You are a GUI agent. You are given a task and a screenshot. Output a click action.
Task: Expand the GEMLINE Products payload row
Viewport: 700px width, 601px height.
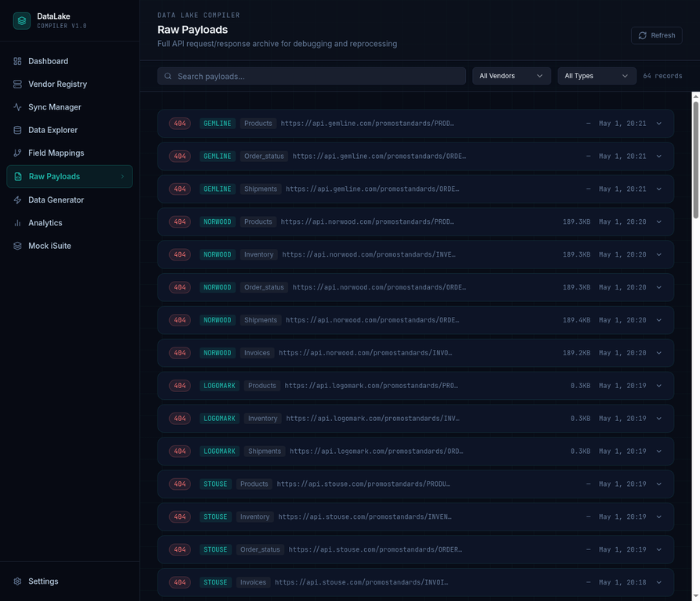416,124
